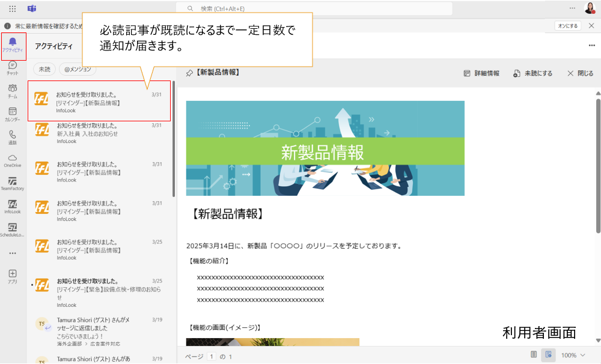
Task: Open 通話 (calls) in the sidebar
Action: pos(13,138)
